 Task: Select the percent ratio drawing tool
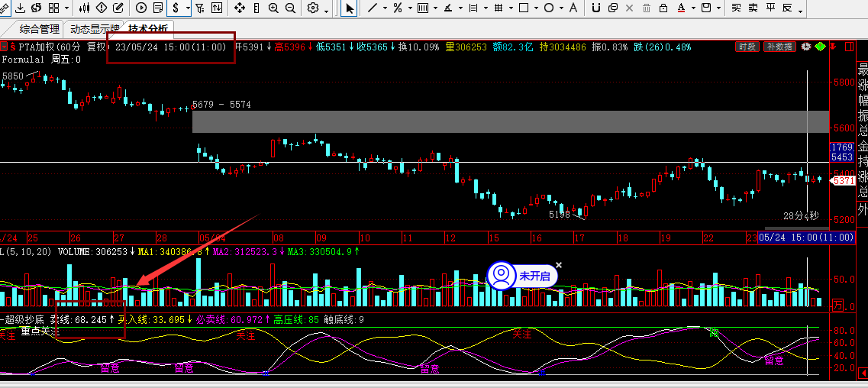398,8
